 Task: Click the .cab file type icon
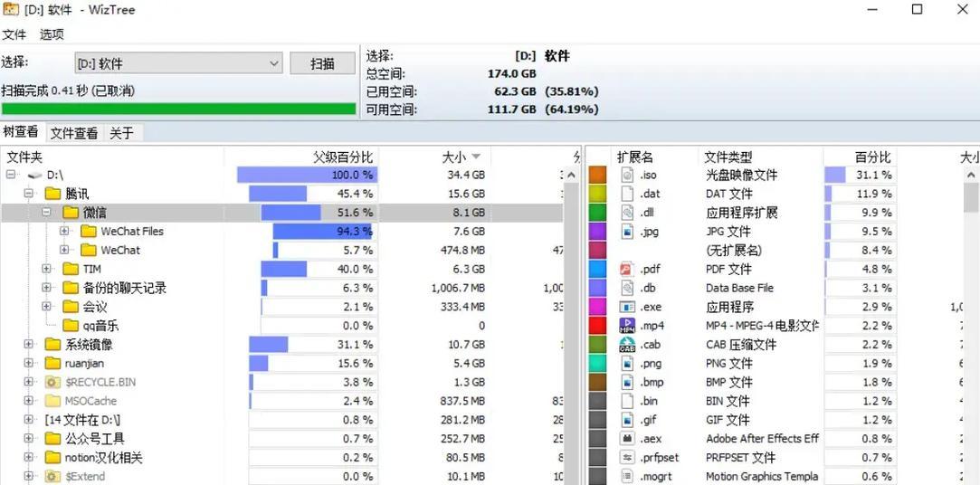(627, 345)
